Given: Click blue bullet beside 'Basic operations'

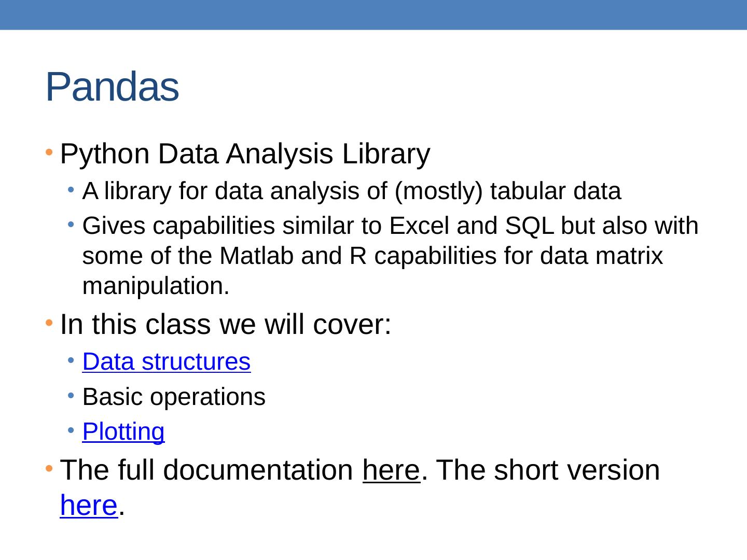Looking at the screenshot, I should (x=71, y=396).
